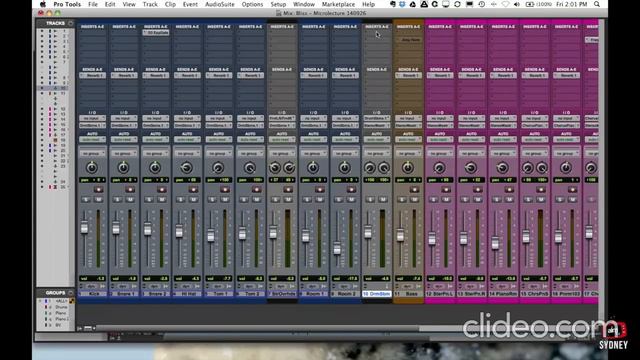Click the Room 2 track pan knob
The height and width of the screenshot is (360, 640).
click(344, 167)
